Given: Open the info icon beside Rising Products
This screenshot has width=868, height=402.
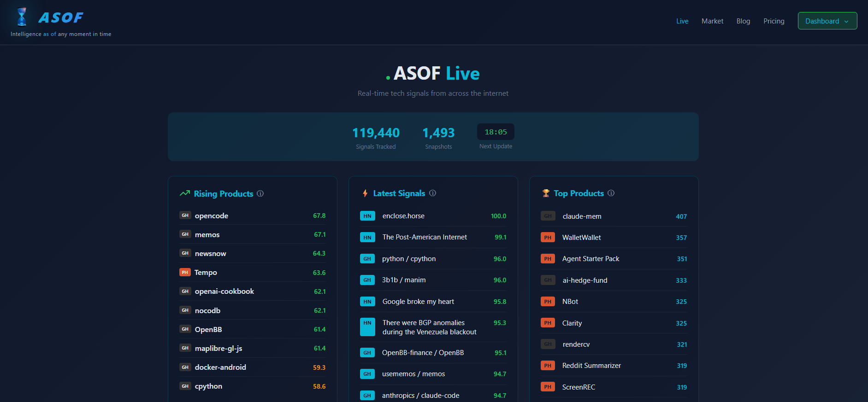Looking at the screenshot, I should [260, 193].
